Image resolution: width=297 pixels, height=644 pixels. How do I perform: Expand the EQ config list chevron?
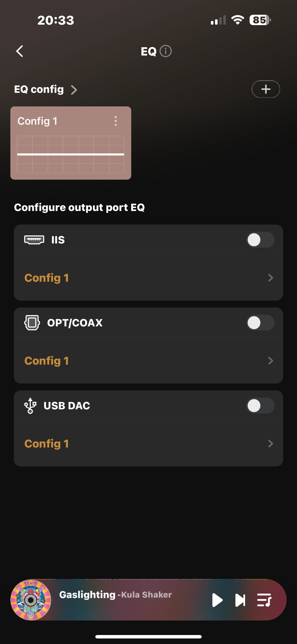[x=74, y=90]
